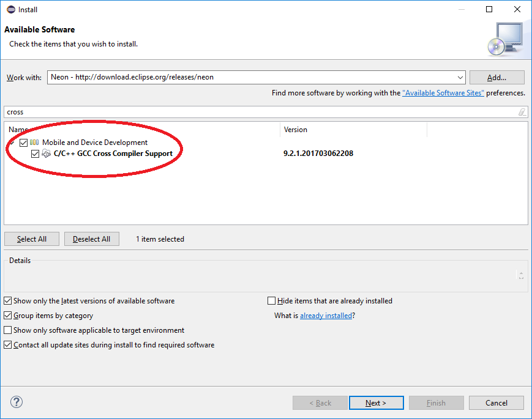532x419 pixels.
Task: Click the Eclipse icon in the title bar
Action: coord(11,10)
